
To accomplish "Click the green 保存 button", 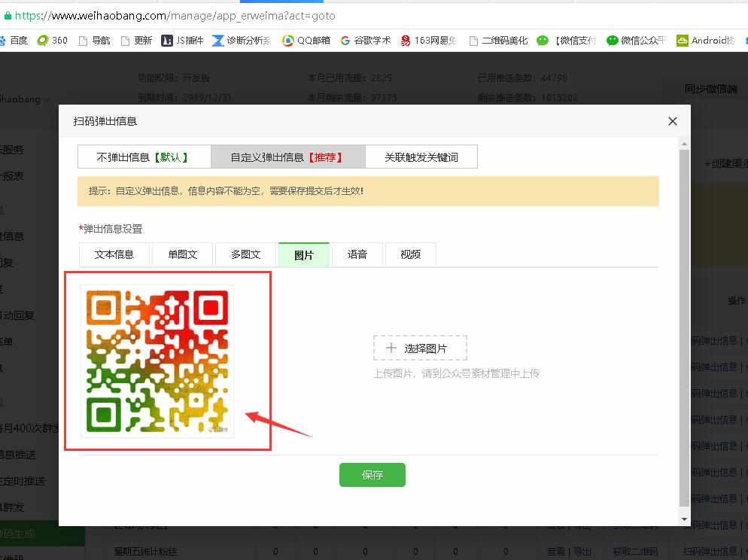I will click(x=372, y=475).
